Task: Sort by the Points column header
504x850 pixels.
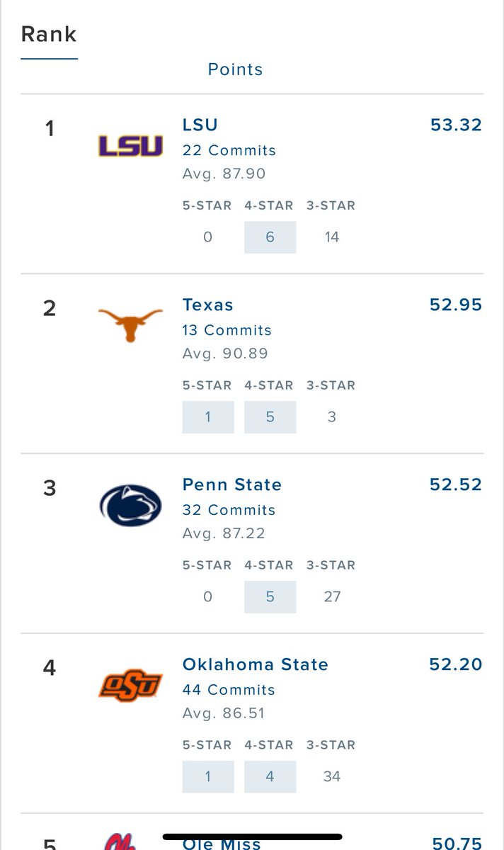Action: point(235,69)
